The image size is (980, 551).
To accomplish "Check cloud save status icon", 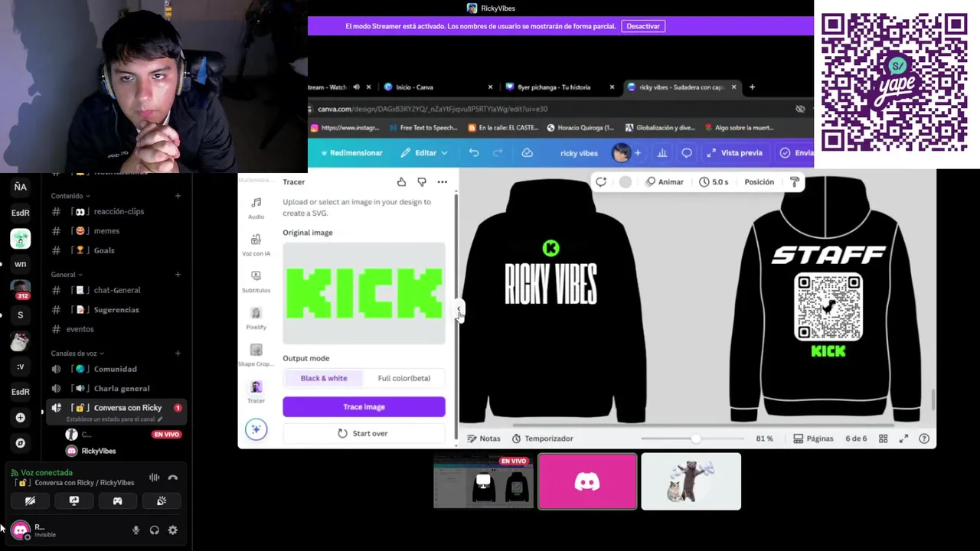I will click(x=528, y=153).
